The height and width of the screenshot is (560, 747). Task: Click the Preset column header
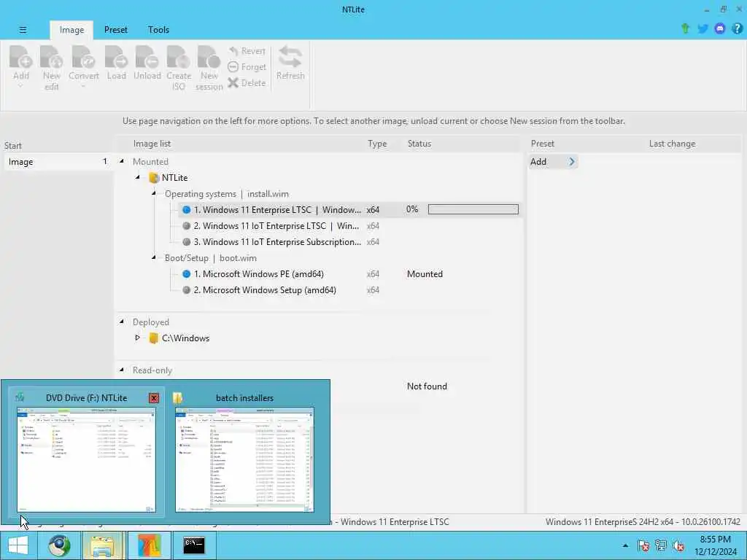(x=543, y=144)
